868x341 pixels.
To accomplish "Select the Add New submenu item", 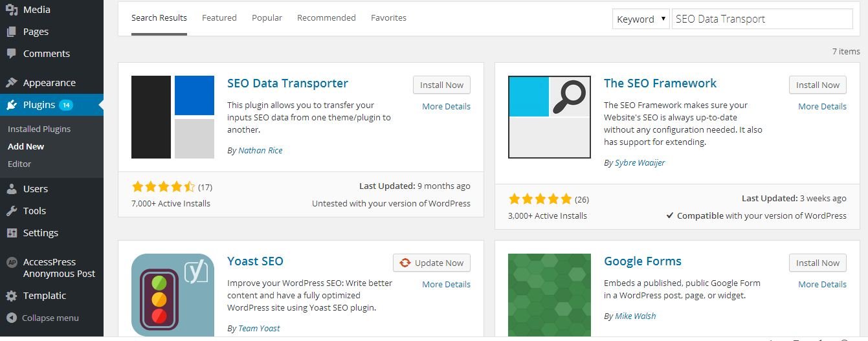I will pos(26,146).
